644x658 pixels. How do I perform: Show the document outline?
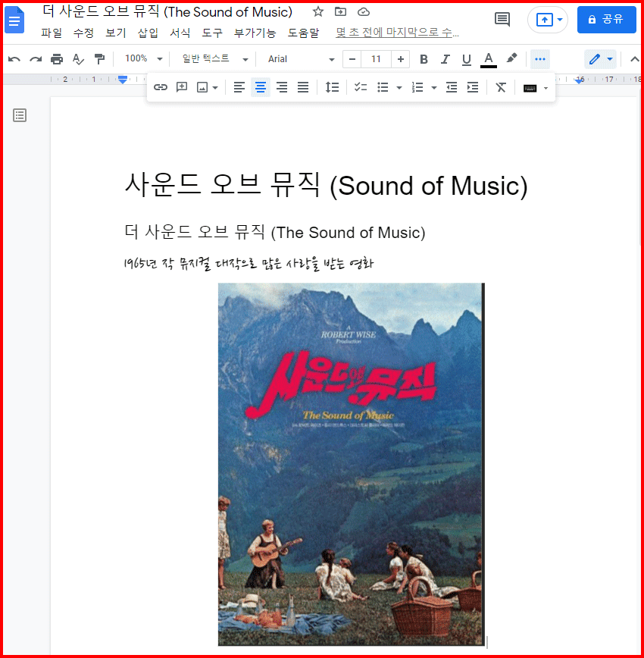[x=20, y=115]
